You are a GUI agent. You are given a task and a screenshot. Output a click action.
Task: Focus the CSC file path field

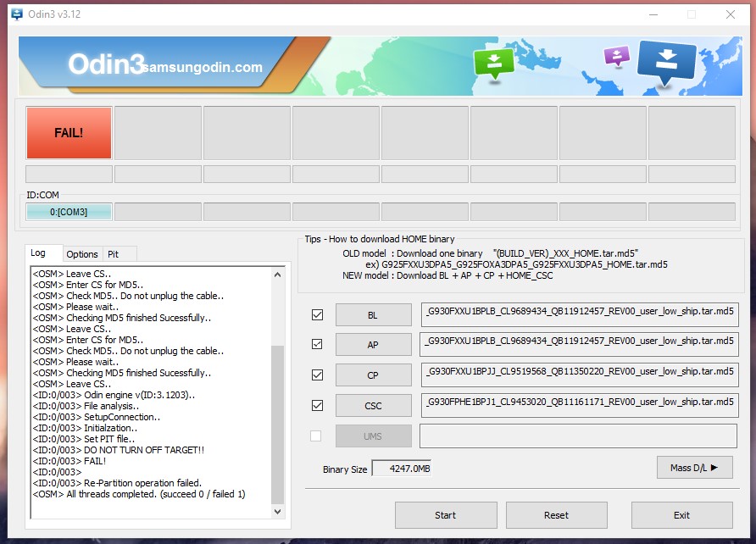pos(580,405)
